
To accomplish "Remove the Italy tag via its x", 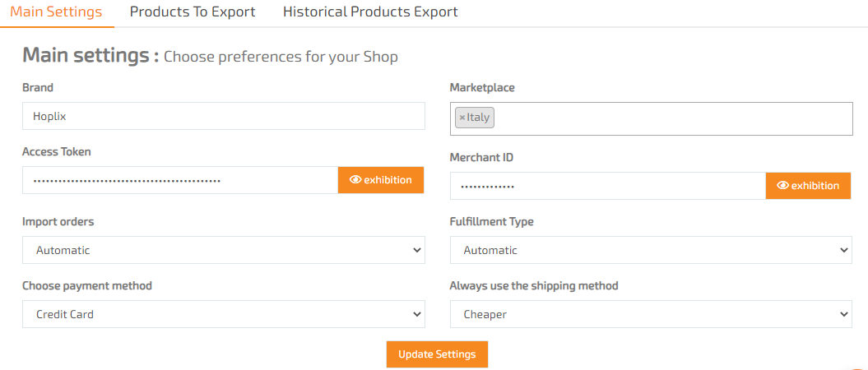I will (x=462, y=118).
